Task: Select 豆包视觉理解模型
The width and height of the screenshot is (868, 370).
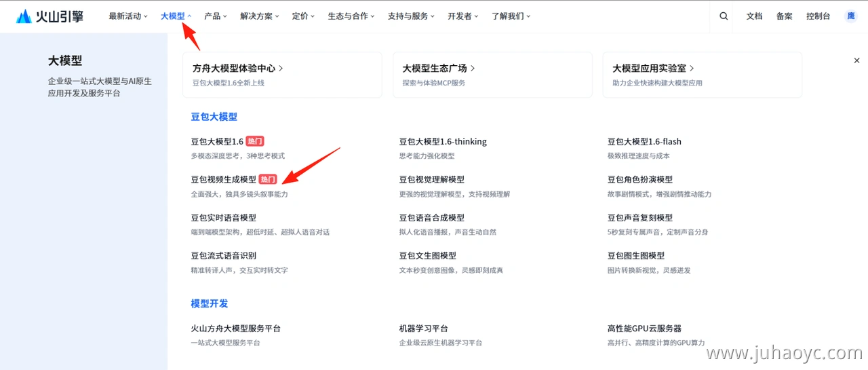Action: click(432, 179)
